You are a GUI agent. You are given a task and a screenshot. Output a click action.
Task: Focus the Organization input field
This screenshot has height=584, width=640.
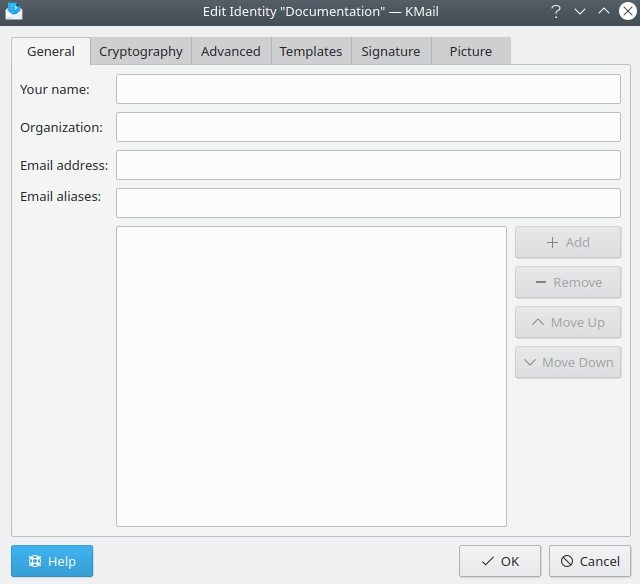(368, 127)
